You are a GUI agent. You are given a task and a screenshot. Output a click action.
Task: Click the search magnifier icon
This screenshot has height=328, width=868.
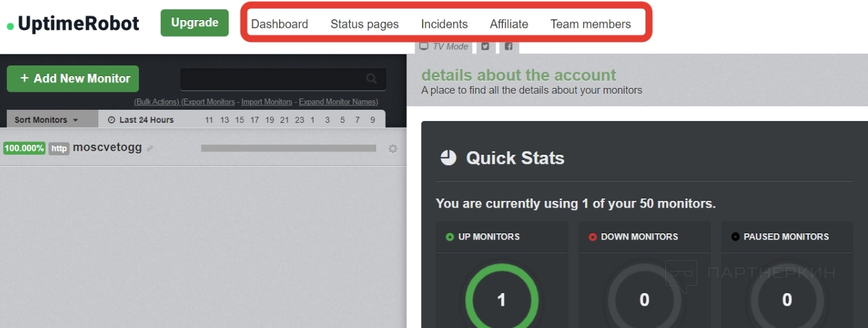(x=371, y=79)
